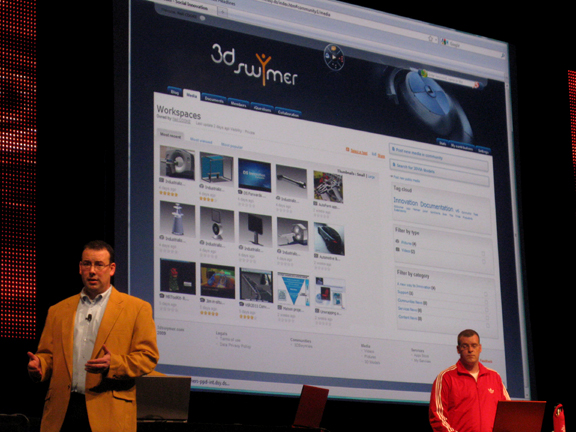Open the Members tab

pos(238,104)
